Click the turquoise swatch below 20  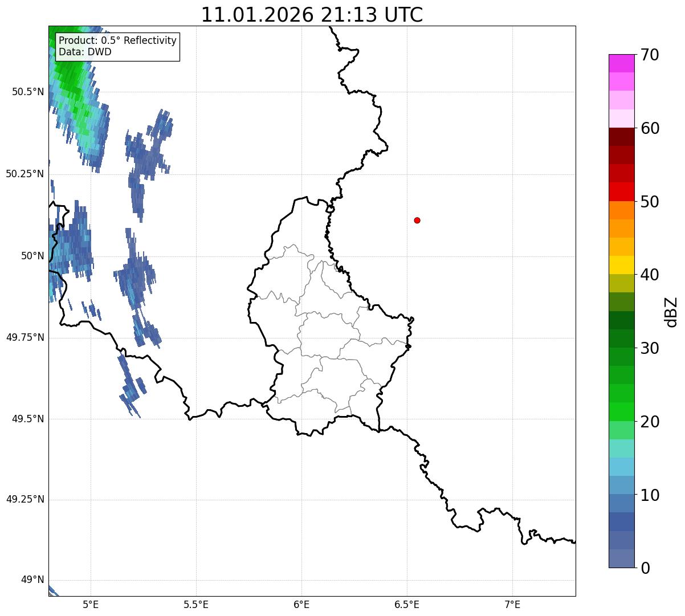[621, 448]
